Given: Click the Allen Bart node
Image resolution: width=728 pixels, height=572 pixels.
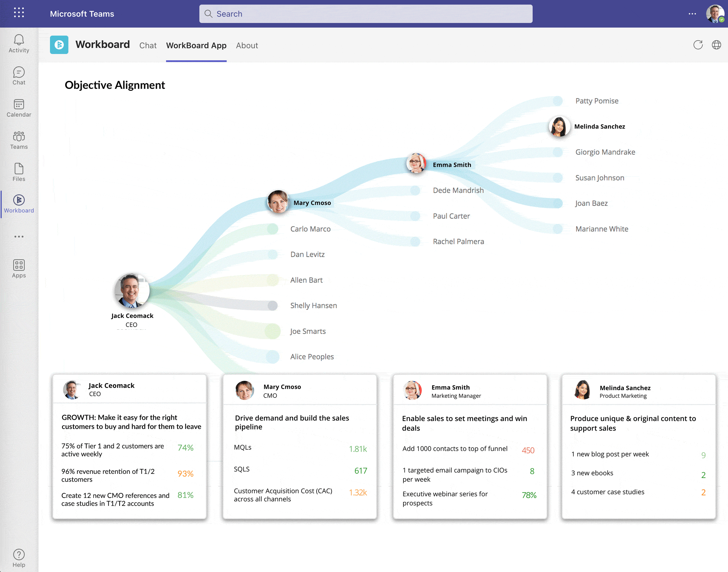Looking at the screenshot, I should (x=273, y=280).
